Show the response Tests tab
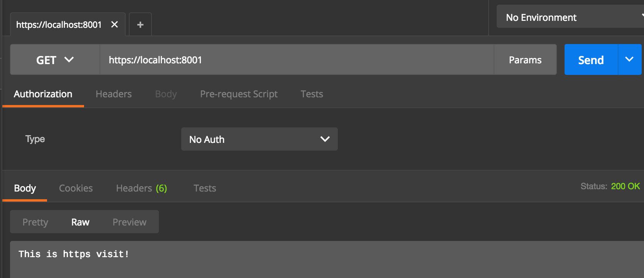 (x=205, y=188)
